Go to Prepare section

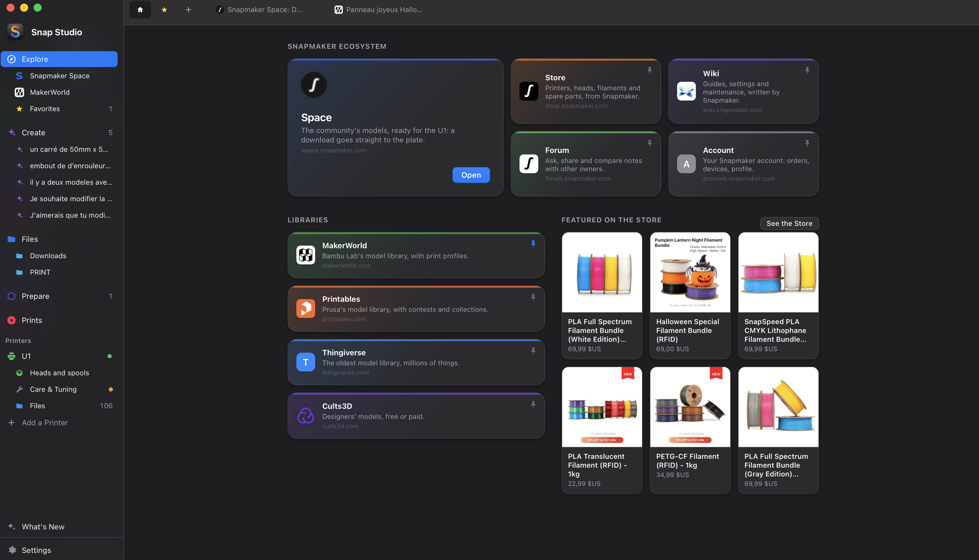pos(59,296)
